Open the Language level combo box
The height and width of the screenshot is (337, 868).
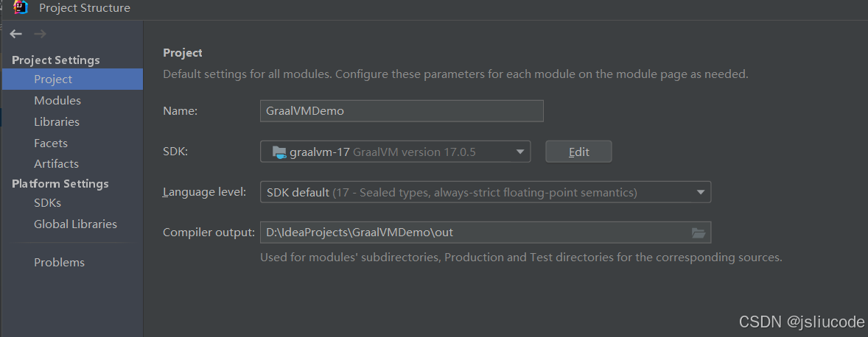[x=485, y=192]
